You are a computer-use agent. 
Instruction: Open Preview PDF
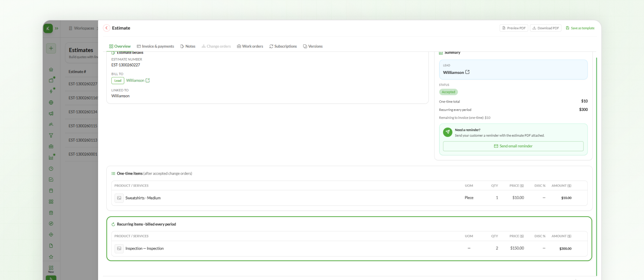pyautogui.click(x=514, y=28)
